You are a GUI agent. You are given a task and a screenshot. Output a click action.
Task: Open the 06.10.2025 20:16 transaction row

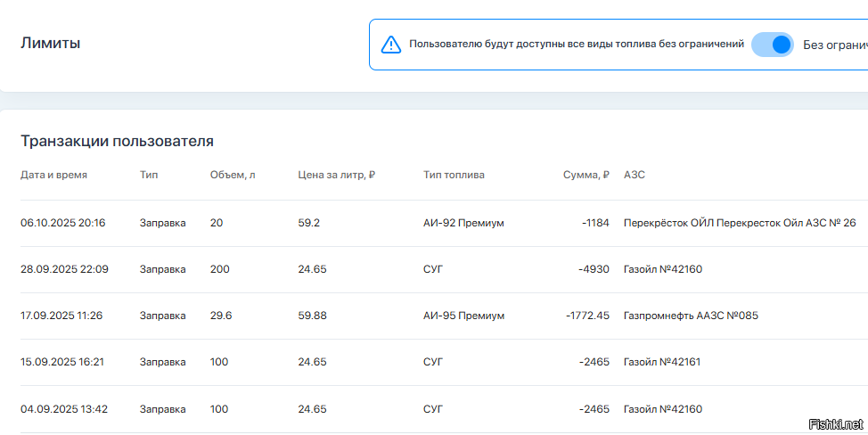(x=62, y=223)
